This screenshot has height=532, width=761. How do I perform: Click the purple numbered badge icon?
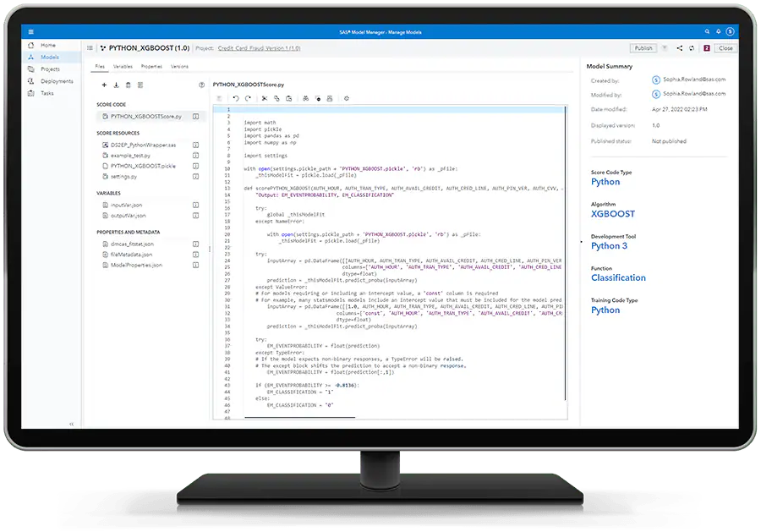[707, 48]
